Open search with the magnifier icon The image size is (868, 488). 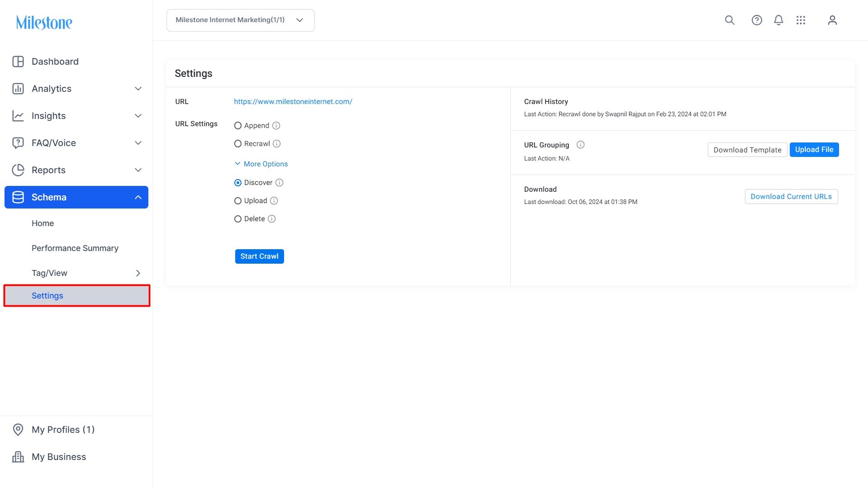pyautogui.click(x=730, y=20)
